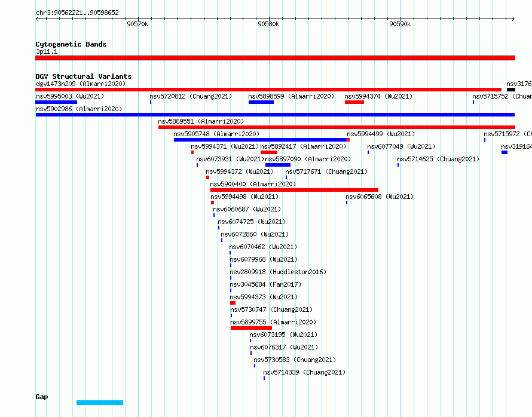532x417 pixels.
Task: Open nsv5900400 (Almarri2020) label
Action: [x=253, y=184]
